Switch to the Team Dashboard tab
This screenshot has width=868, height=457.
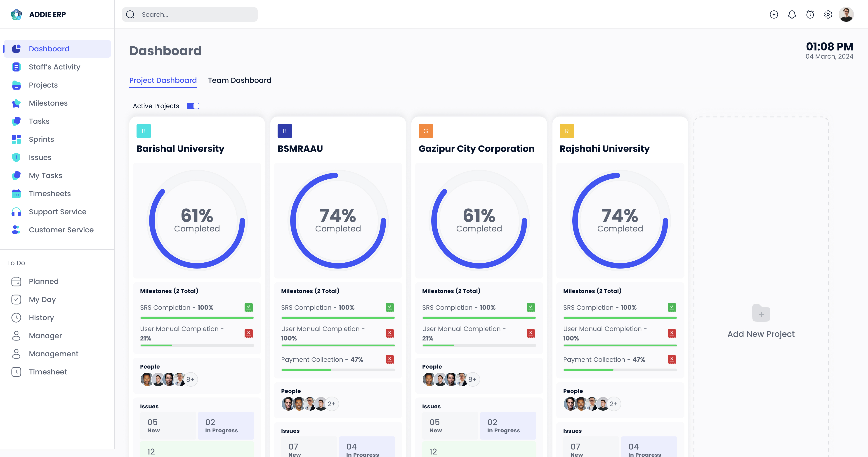click(239, 80)
